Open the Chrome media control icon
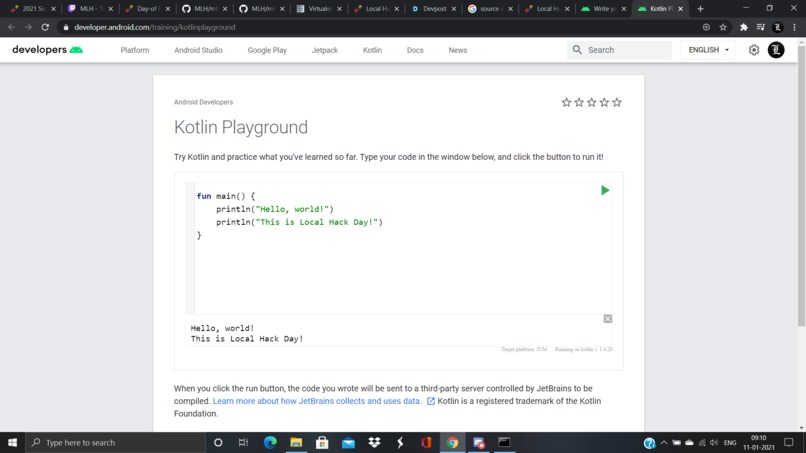Image resolution: width=806 pixels, height=453 pixels. (x=761, y=27)
